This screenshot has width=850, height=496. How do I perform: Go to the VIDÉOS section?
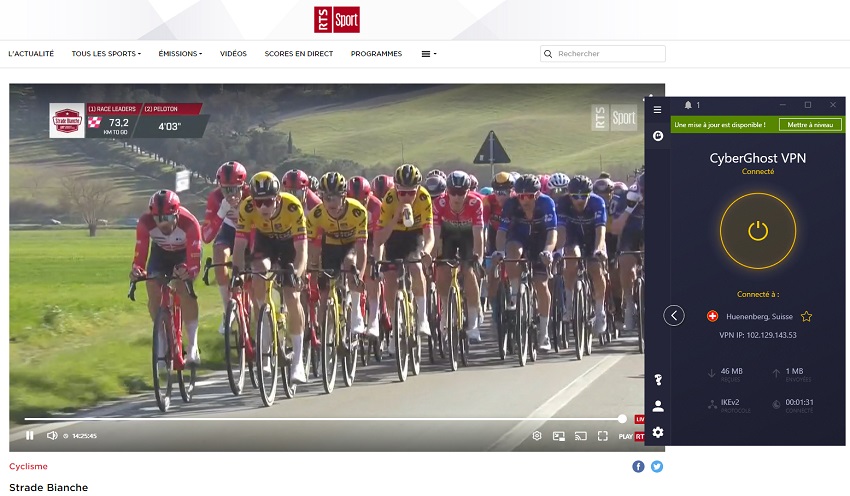[x=233, y=54]
